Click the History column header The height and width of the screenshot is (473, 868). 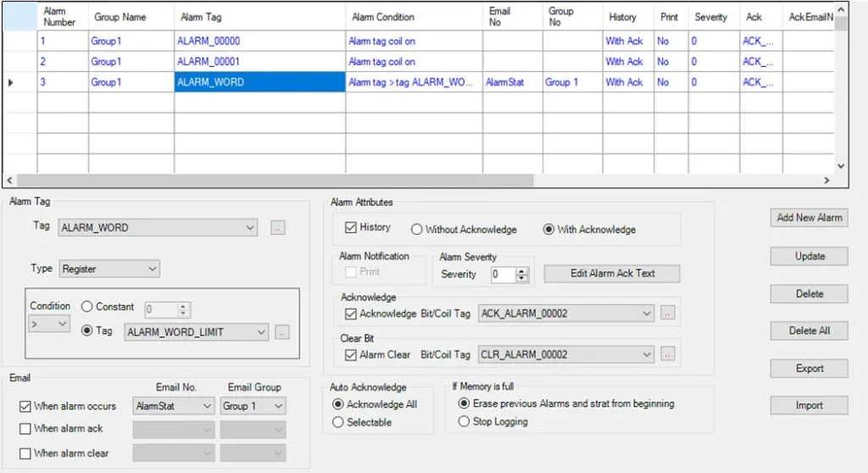pyautogui.click(x=628, y=17)
